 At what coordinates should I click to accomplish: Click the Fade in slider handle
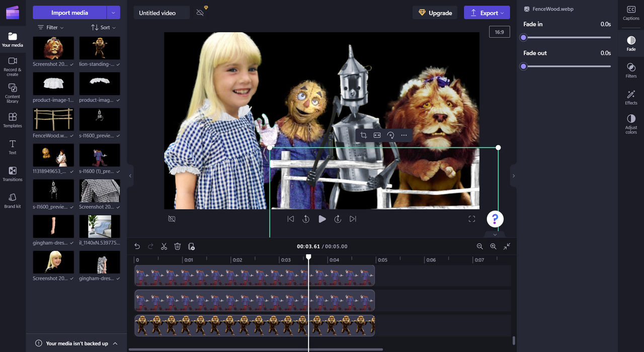pos(523,38)
